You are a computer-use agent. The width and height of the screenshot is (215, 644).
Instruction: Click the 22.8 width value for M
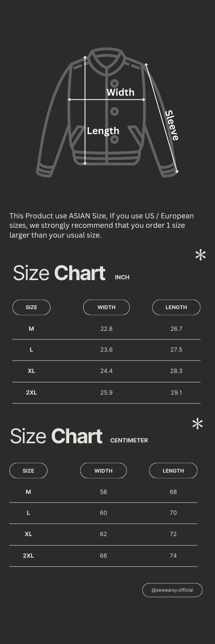[106, 329]
